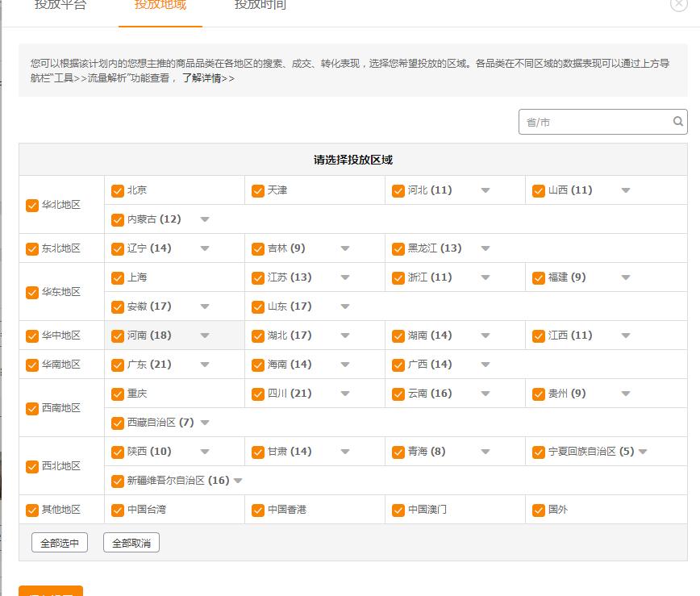Expand the 广东 city dropdown
The image size is (700, 596).
point(206,365)
